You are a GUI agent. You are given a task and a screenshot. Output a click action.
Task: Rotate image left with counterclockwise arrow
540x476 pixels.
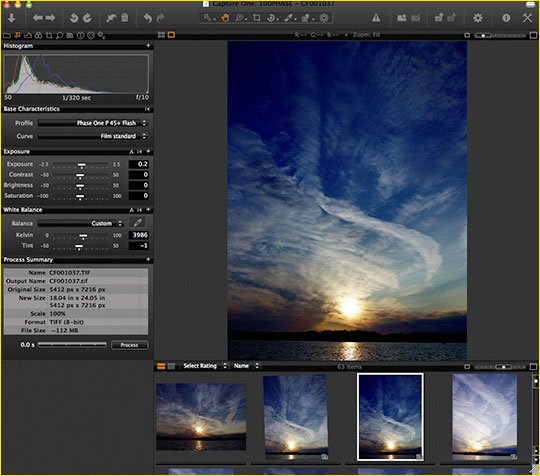coord(74,18)
